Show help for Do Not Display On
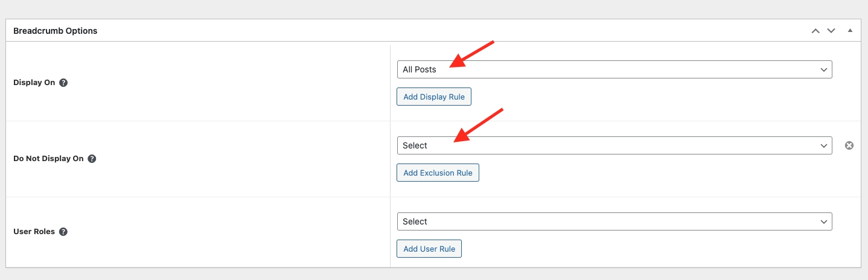 [92, 159]
